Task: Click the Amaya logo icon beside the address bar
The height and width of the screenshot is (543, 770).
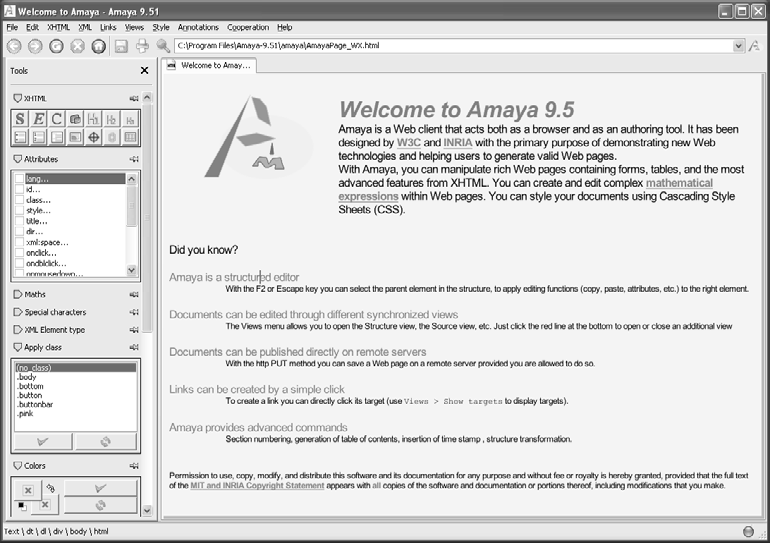Action: (754, 46)
